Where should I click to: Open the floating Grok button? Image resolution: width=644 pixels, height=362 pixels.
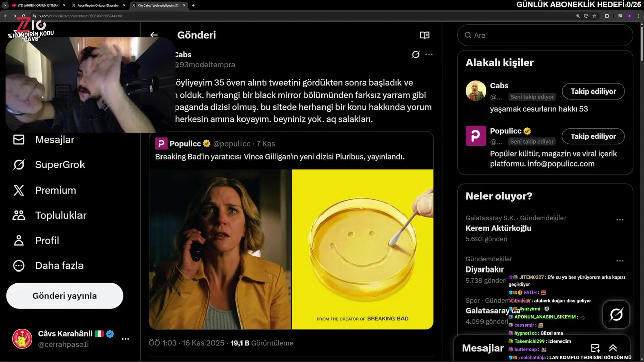click(x=616, y=315)
